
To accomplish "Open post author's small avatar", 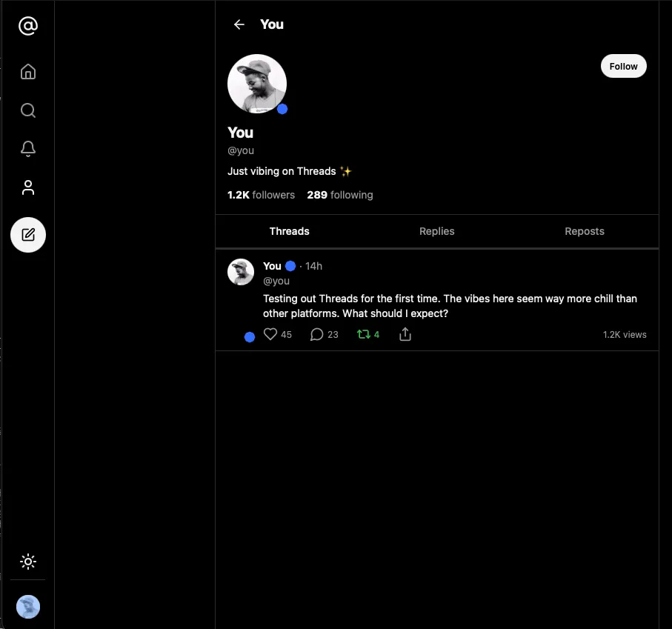I will [x=241, y=272].
